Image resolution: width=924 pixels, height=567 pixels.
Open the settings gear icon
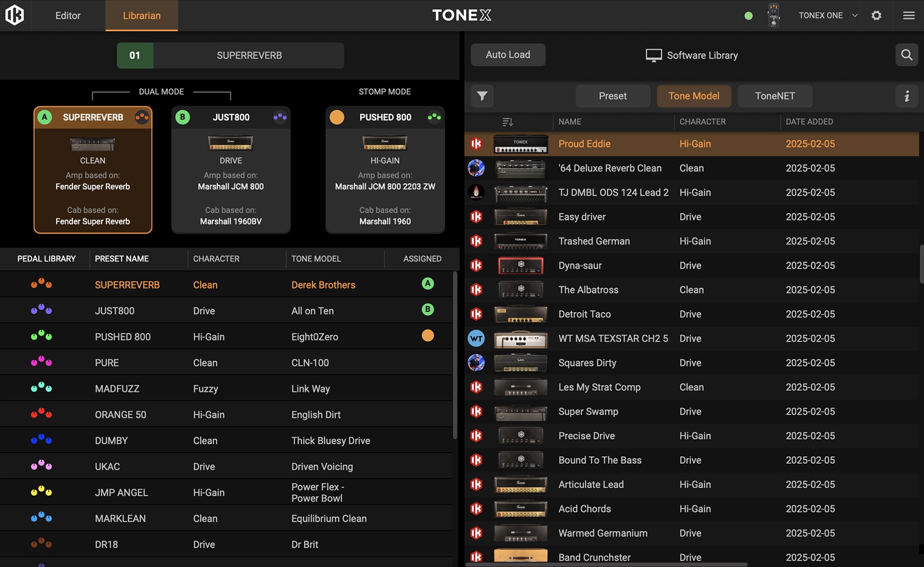876,15
